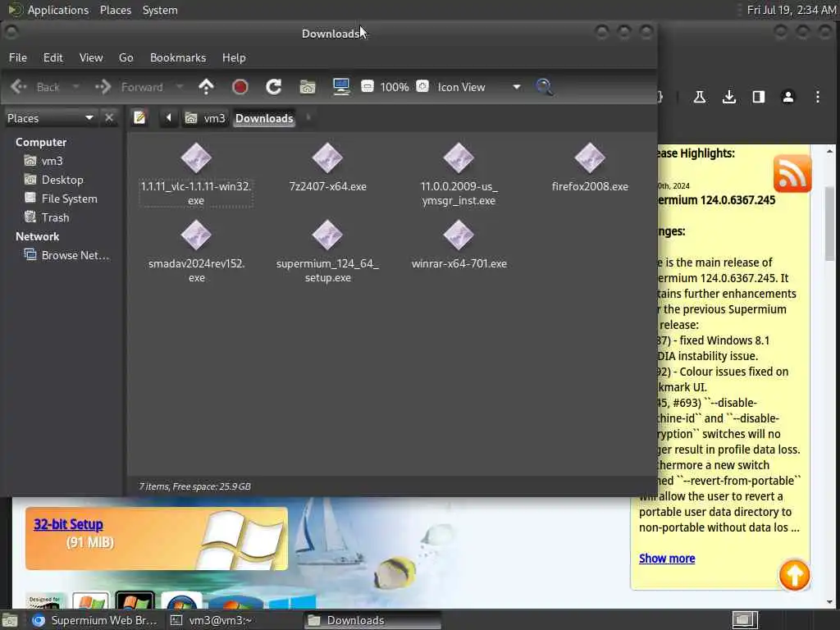Viewport: 840px width, 630px height.
Task: Click the search magnifier icon
Action: pos(544,86)
